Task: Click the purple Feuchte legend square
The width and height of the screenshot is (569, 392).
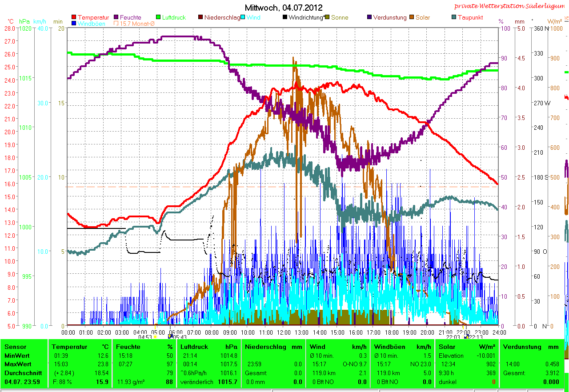Action: coord(116,18)
